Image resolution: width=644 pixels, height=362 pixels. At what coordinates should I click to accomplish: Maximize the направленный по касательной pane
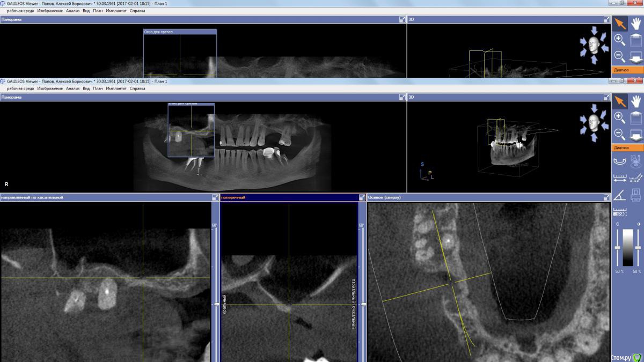tap(215, 198)
